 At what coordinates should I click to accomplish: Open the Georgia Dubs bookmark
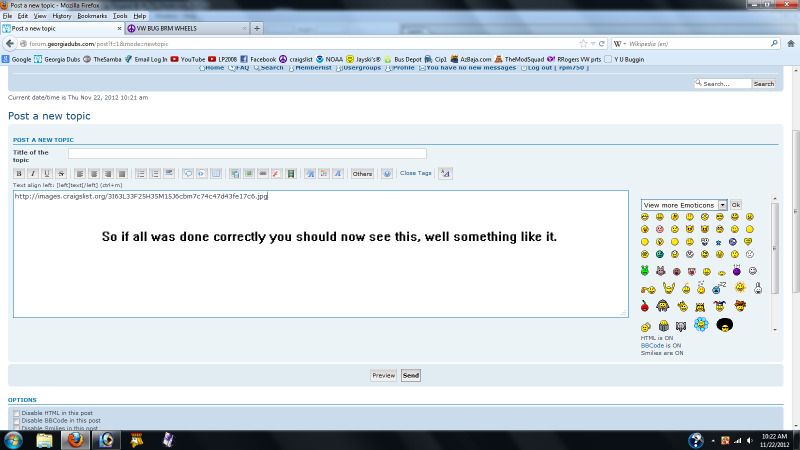(x=57, y=59)
